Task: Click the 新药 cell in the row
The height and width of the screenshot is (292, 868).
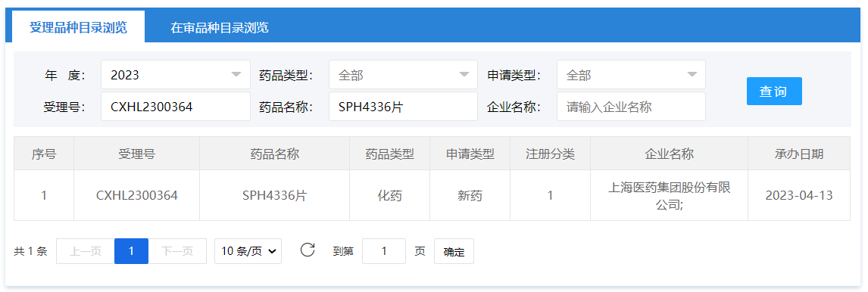Action: pyautogui.click(x=470, y=195)
